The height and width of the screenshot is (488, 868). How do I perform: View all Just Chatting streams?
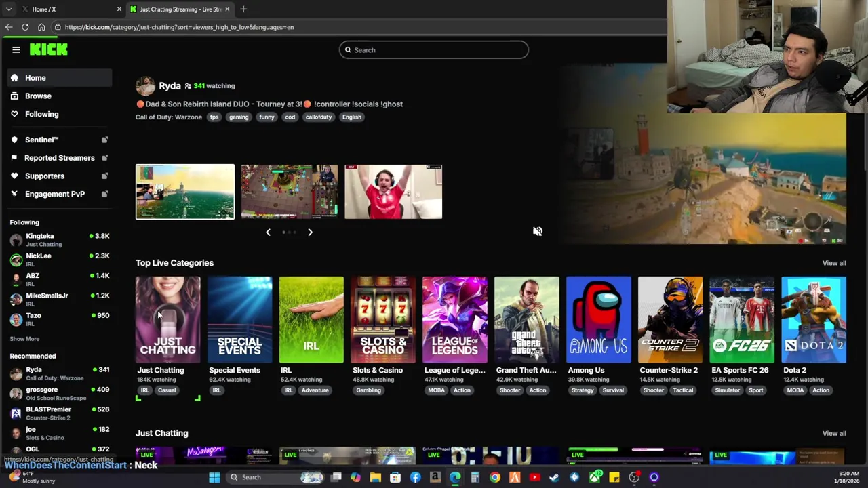(x=834, y=434)
